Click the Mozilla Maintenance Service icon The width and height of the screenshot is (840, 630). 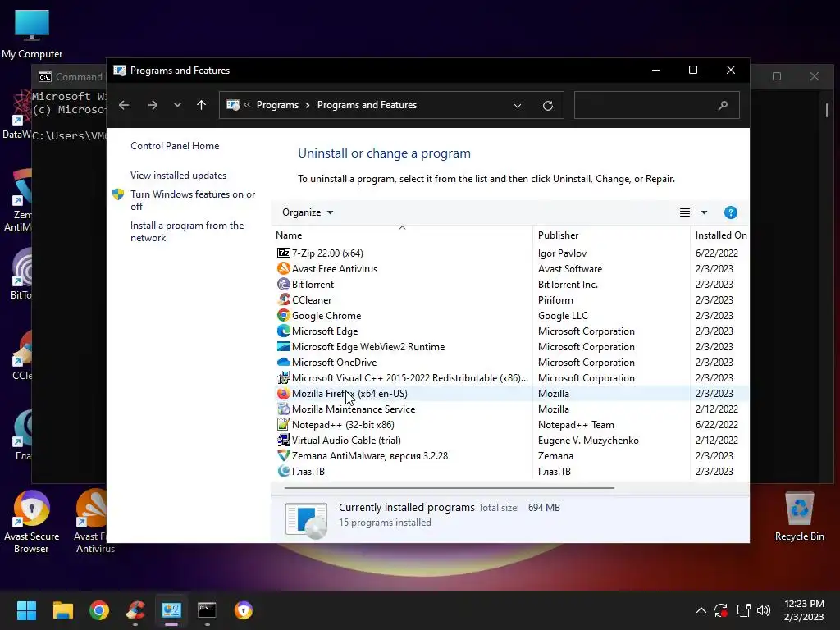pyautogui.click(x=283, y=409)
